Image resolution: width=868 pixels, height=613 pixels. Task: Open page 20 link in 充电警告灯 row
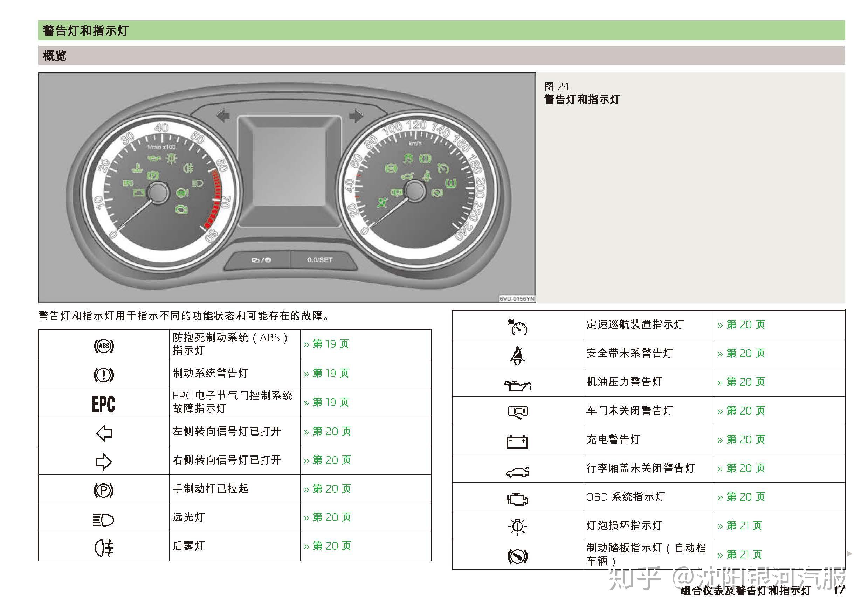741,439
